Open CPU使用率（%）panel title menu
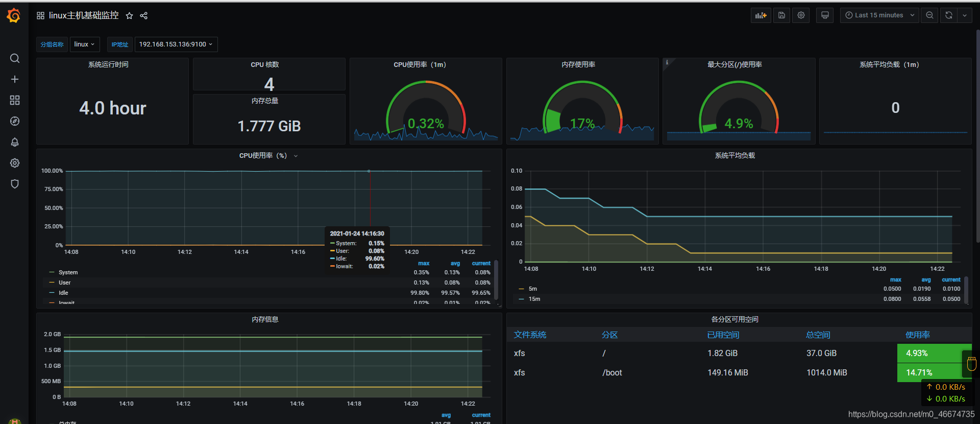Screen dimensions: 980x424 [x=263, y=156]
